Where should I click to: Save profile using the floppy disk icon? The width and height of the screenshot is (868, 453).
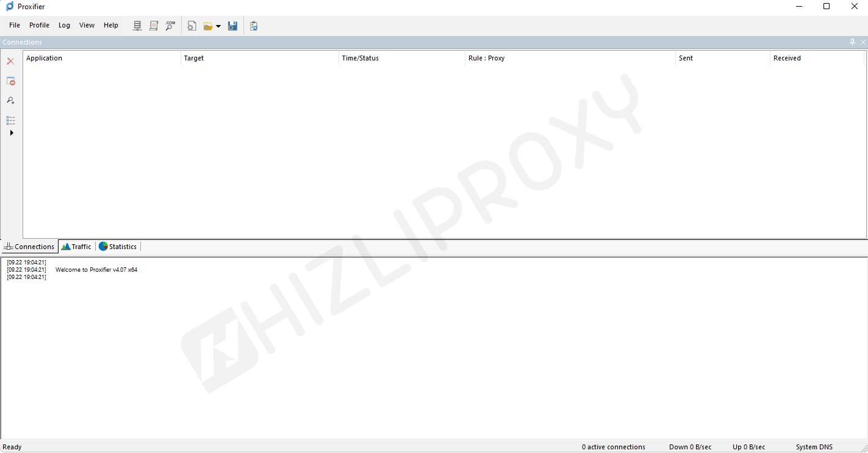point(232,26)
